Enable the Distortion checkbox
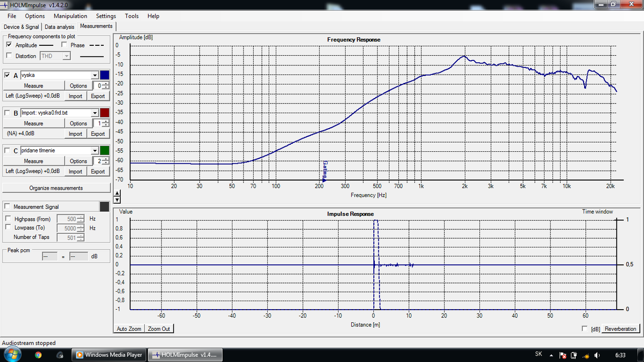Image resolution: width=644 pixels, height=362 pixels. coord(9,56)
